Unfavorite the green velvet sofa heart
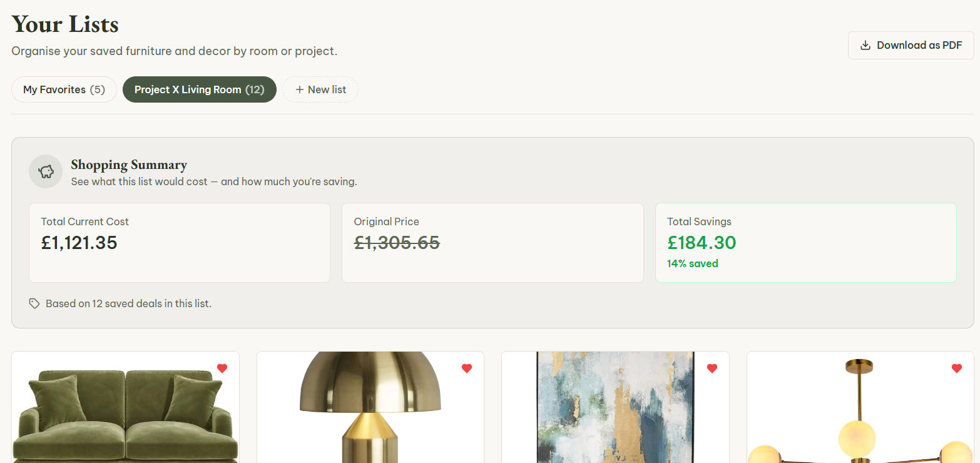980x463 pixels. (222, 369)
